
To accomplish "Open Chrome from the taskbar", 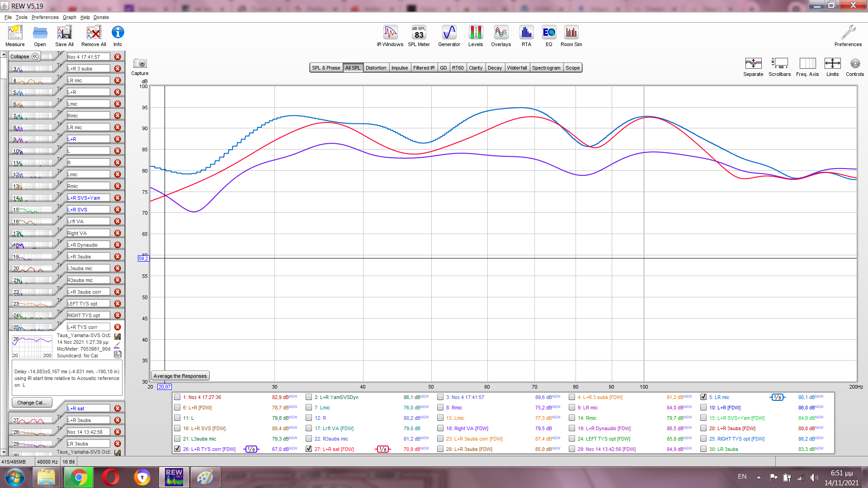I will pos(79,477).
